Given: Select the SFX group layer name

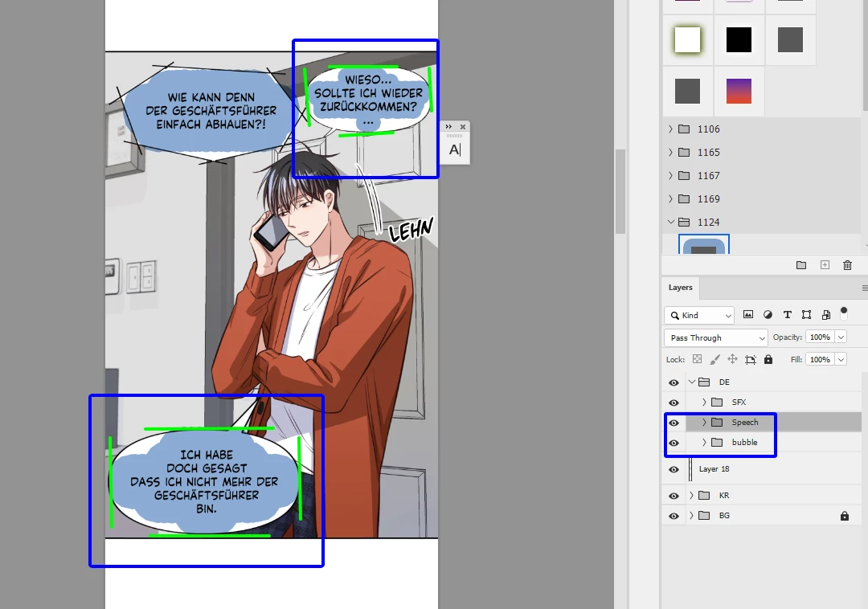Looking at the screenshot, I should 739,403.
